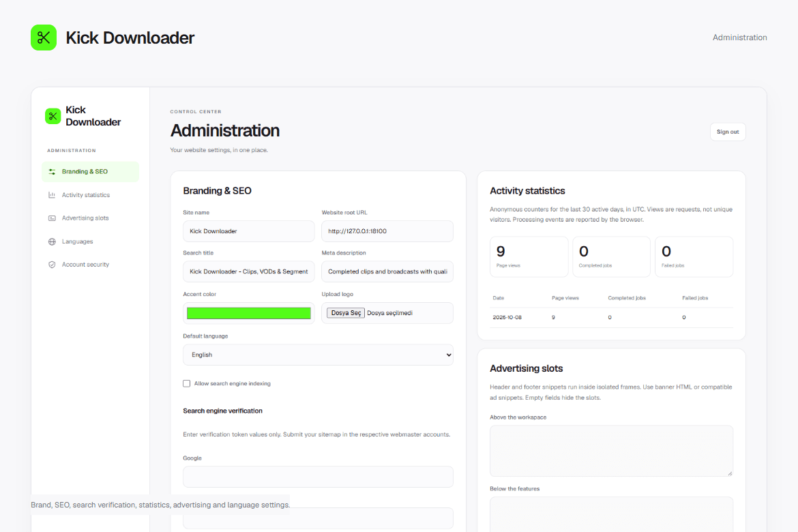Viewport: 798px width, 532px height.
Task: Click the Advertising slots icon in the sidebar
Action: [x=52, y=218]
